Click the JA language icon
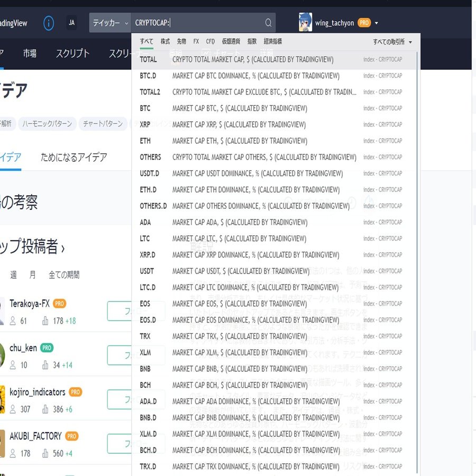Screen dimensions: 476x476 click(71, 23)
